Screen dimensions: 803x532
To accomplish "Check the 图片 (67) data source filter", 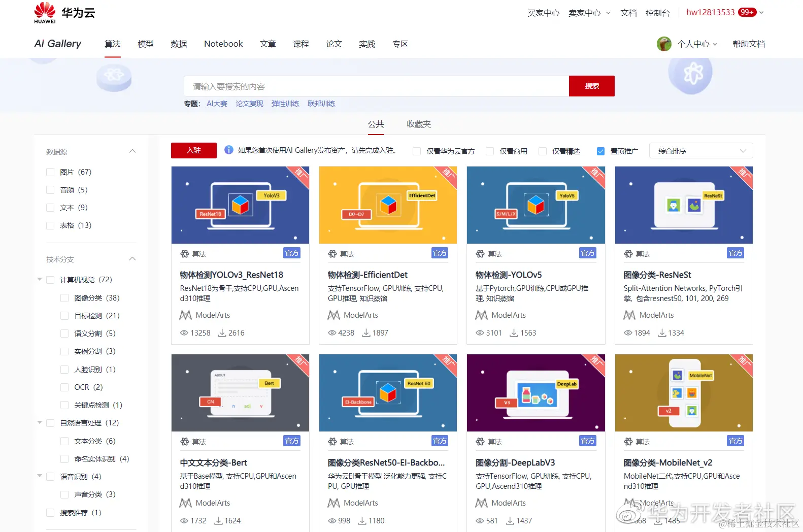I will (x=50, y=172).
